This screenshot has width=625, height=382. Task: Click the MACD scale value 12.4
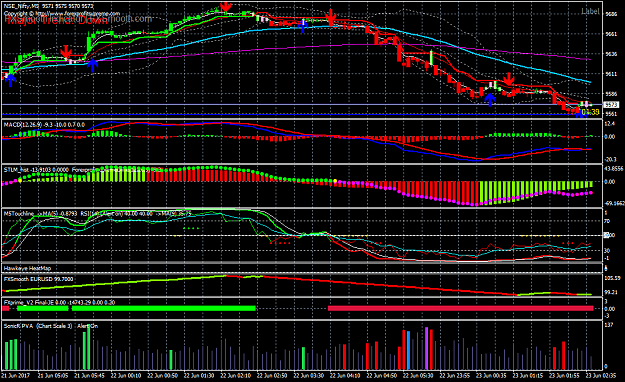(x=610, y=124)
